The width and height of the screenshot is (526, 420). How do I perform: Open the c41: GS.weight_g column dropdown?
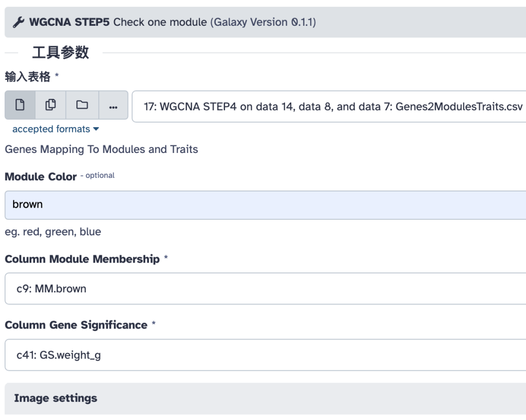(263, 355)
